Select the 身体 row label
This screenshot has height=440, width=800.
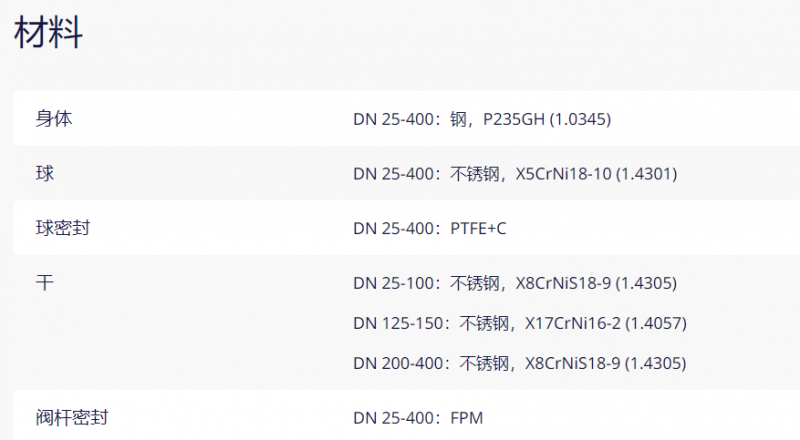click(54, 118)
